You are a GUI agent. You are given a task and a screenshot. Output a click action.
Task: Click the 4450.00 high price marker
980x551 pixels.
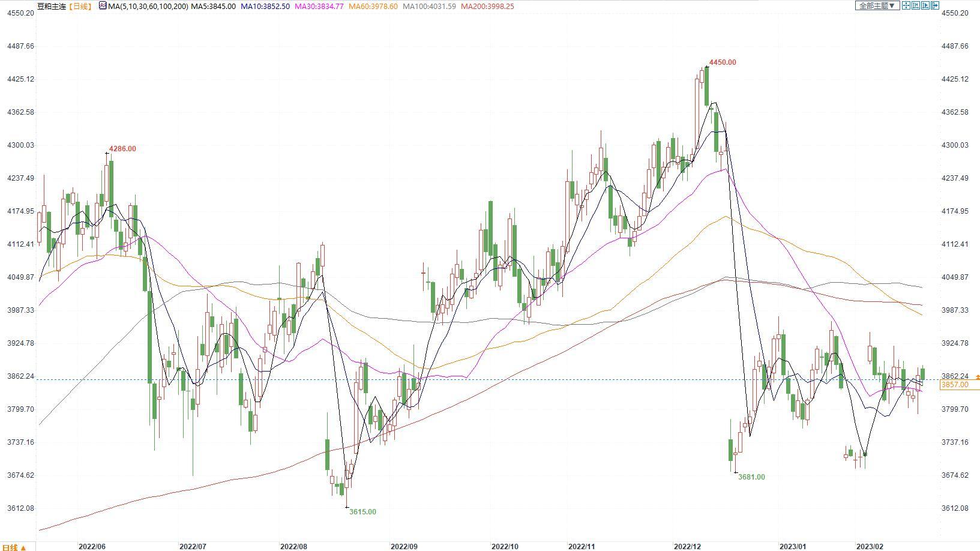tap(722, 62)
